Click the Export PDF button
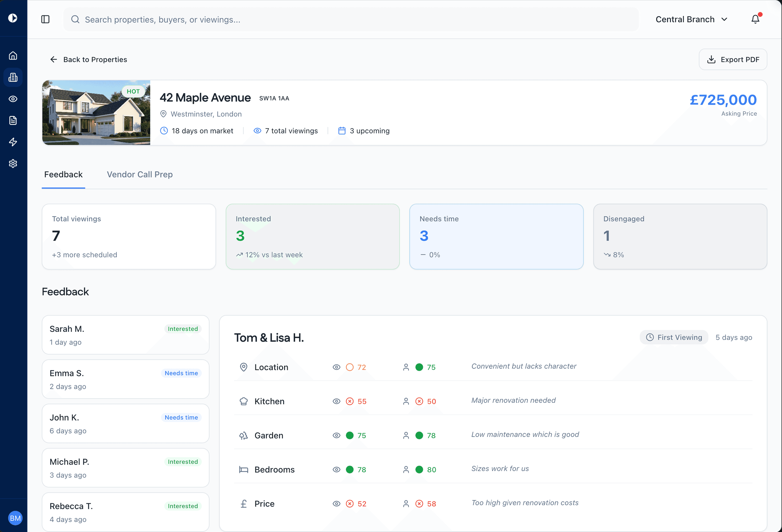The height and width of the screenshot is (532, 782). [733, 60]
